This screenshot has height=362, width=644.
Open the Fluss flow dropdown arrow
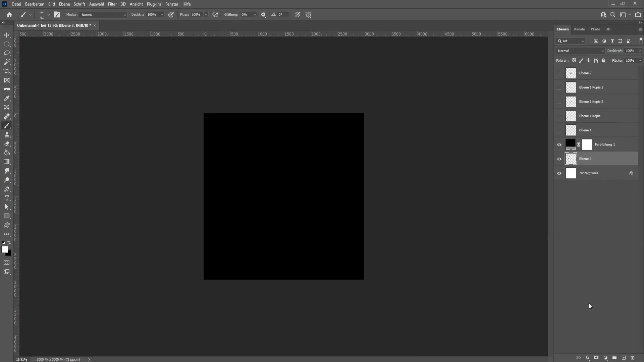(x=206, y=15)
